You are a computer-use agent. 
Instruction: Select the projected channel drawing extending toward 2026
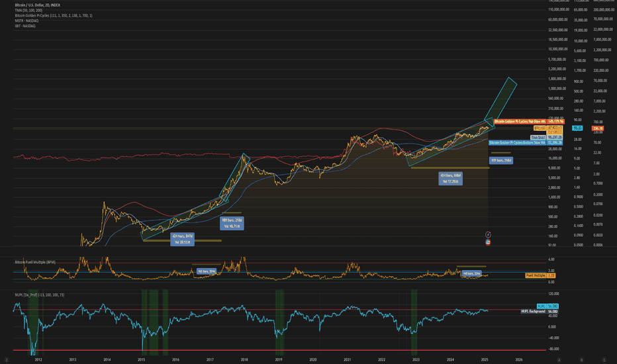(x=500, y=100)
